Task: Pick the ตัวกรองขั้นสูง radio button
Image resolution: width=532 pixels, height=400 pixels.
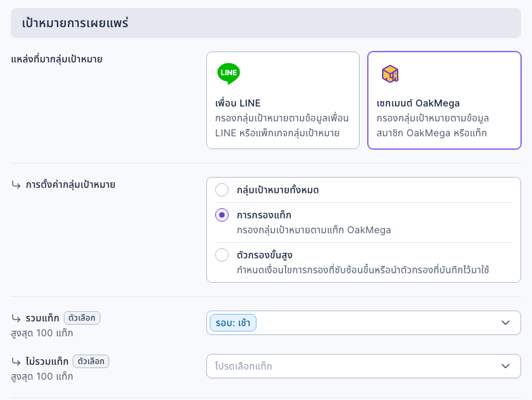Action: (x=222, y=255)
